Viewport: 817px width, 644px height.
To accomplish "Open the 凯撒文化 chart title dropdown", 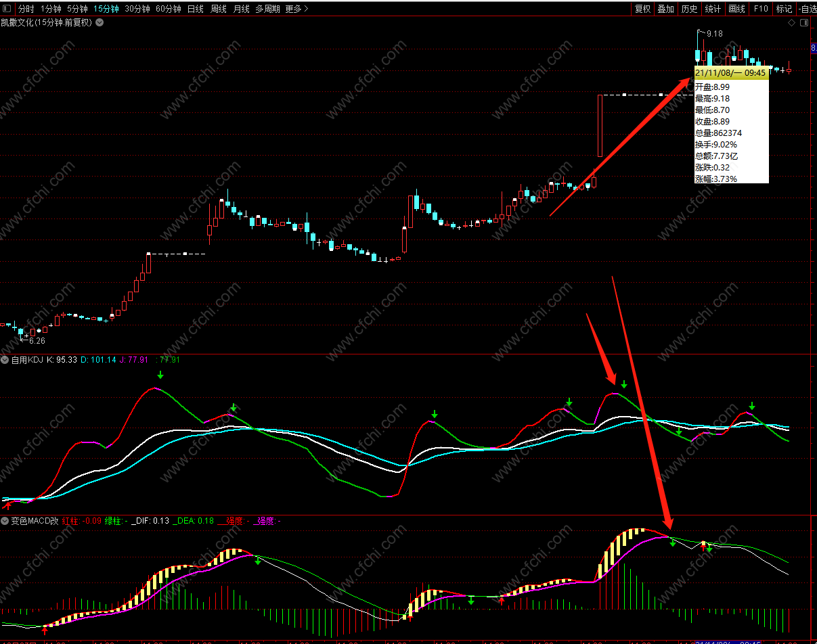I will [100, 22].
